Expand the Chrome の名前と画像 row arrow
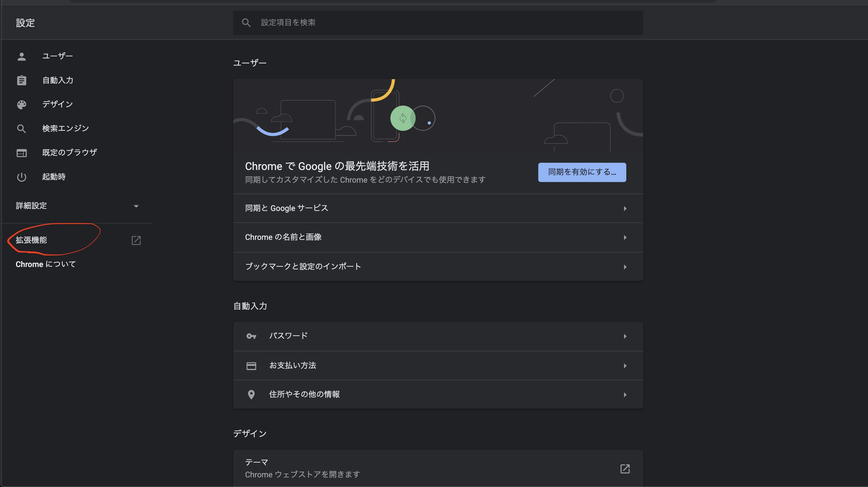The image size is (868, 487). click(x=625, y=237)
